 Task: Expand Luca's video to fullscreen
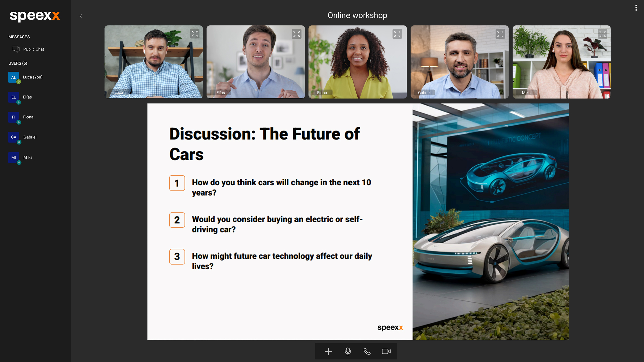pyautogui.click(x=195, y=34)
